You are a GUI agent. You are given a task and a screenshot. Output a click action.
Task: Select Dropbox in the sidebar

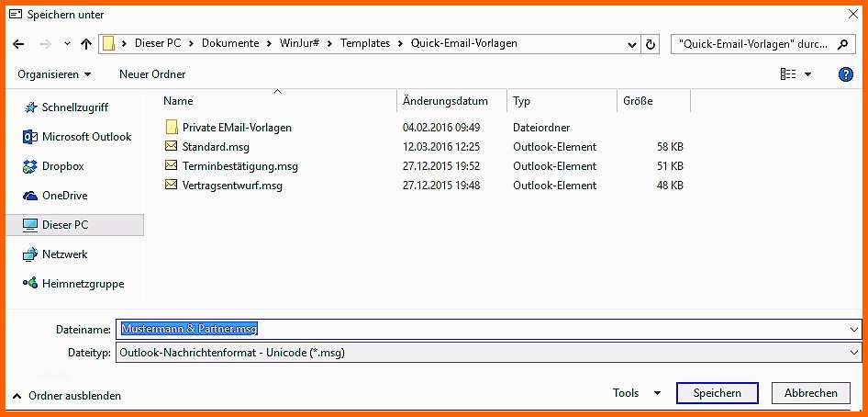pyautogui.click(x=63, y=166)
